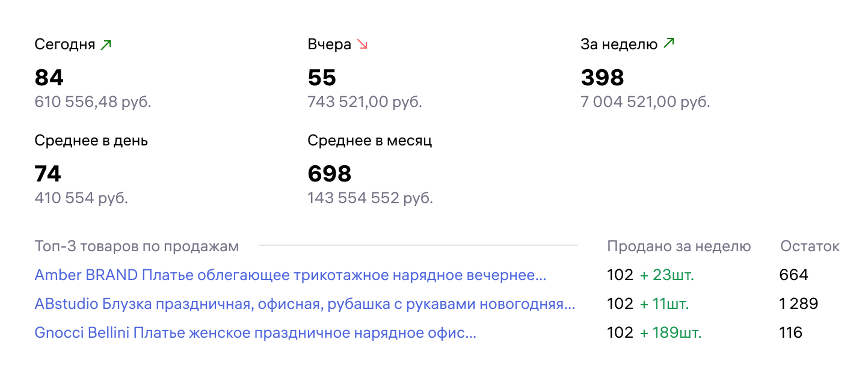The image size is (868, 375).
Task: Click the Остаток column header
Action: click(x=810, y=246)
